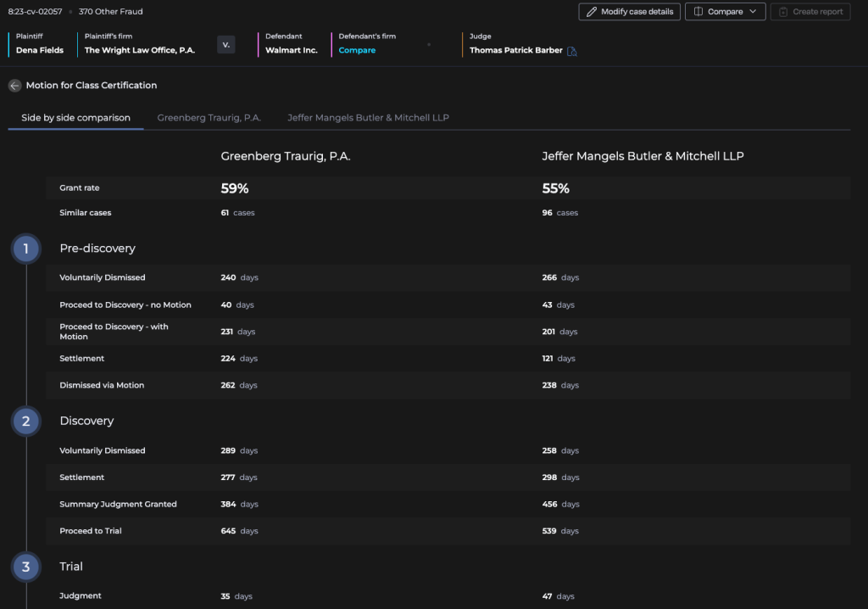Viewport: 868px width, 609px height.
Task: Click The Wright Law Office, P.A. firm name
Action: 140,50
